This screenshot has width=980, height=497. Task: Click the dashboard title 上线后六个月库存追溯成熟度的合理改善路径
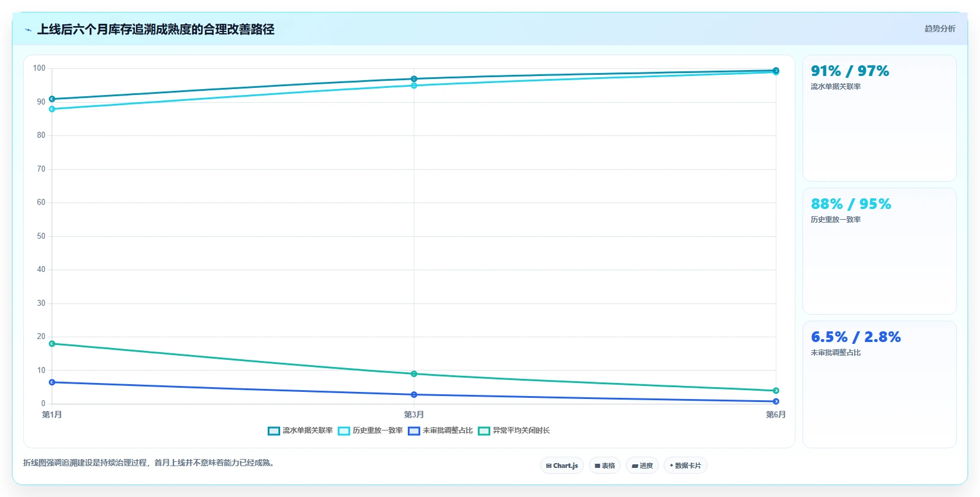coord(156,30)
